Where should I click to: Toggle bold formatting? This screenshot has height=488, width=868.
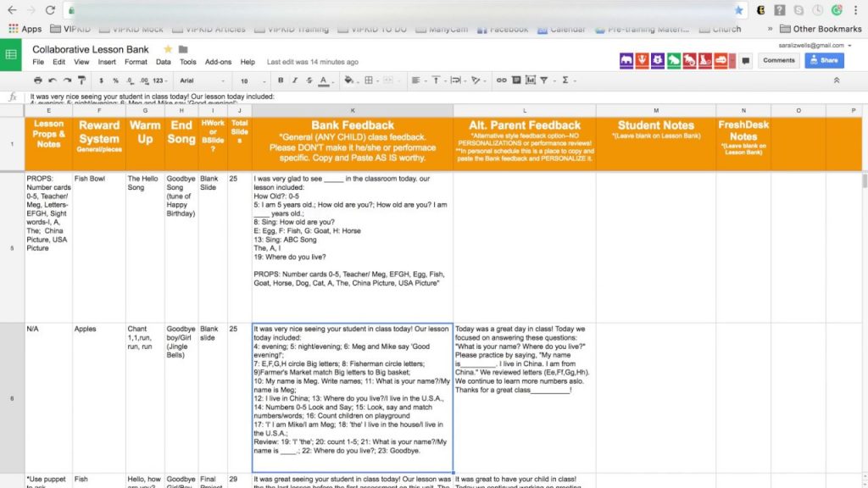[x=281, y=80]
